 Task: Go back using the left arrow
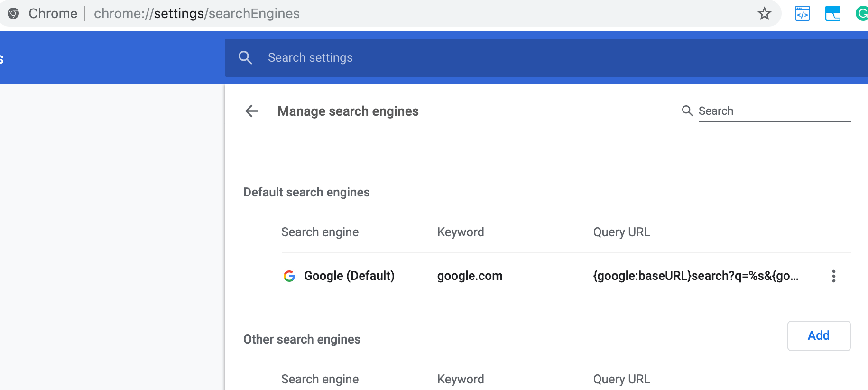251,111
